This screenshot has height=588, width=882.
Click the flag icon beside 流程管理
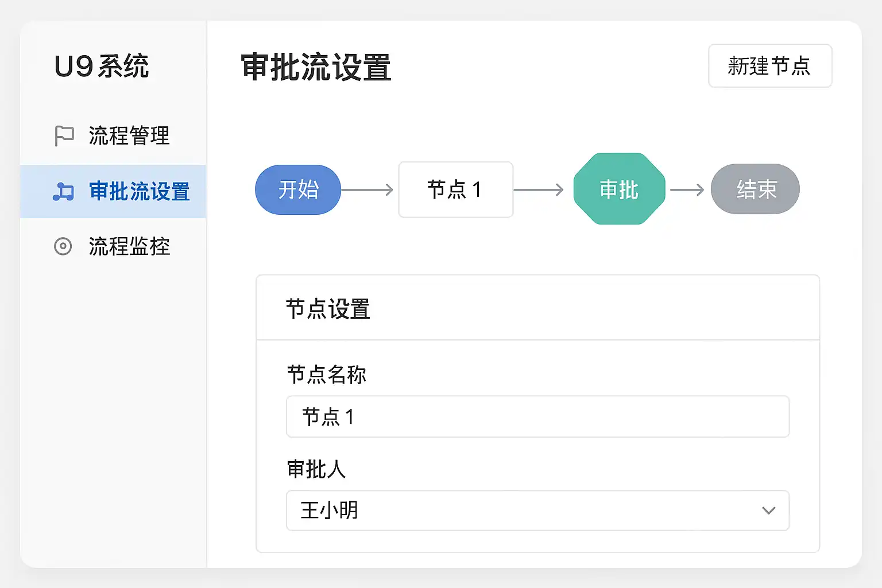(x=64, y=136)
